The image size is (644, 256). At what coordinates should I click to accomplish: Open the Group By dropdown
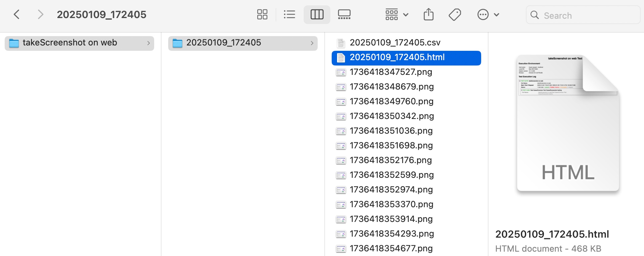coord(397,14)
